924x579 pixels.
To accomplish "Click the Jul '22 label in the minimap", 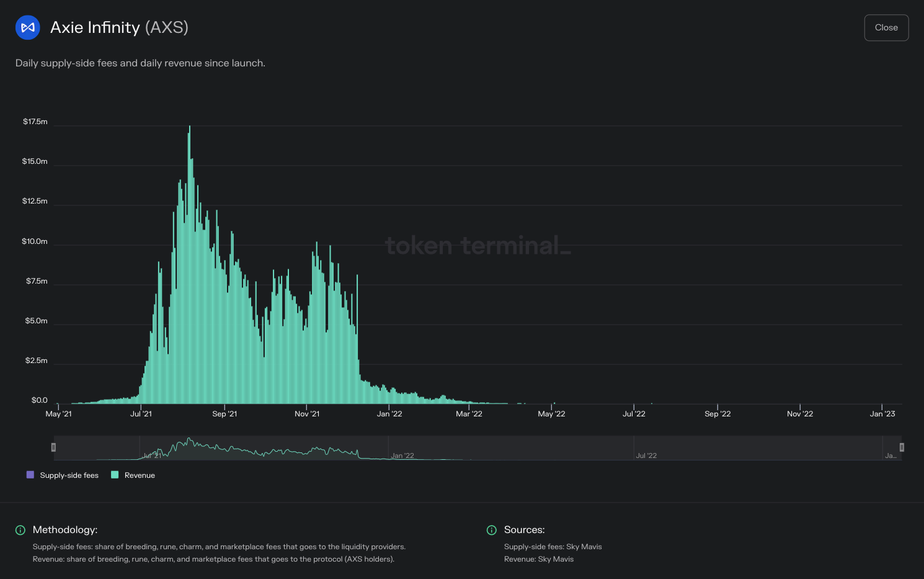I will tap(645, 455).
